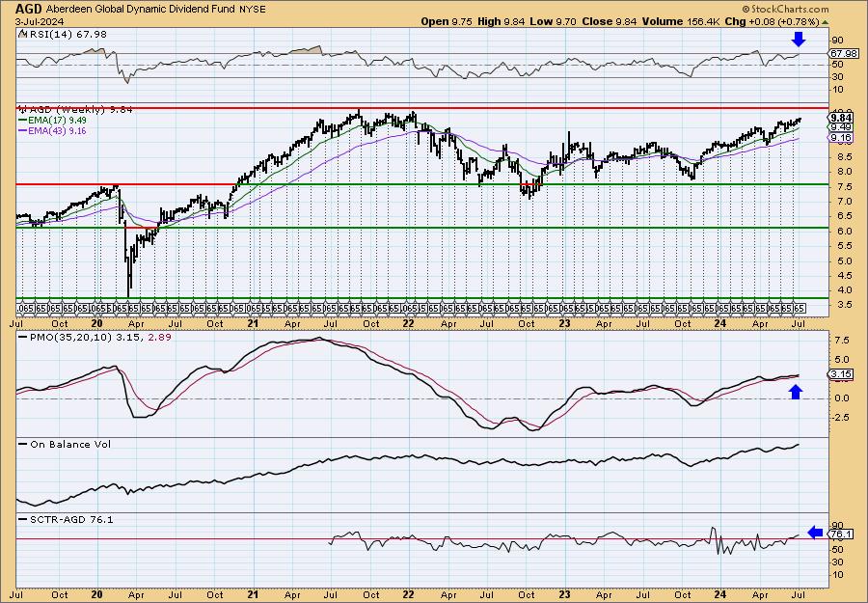Click the purple EMA(43) legend line swatch
868x603 pixels.
coord(22,130)
